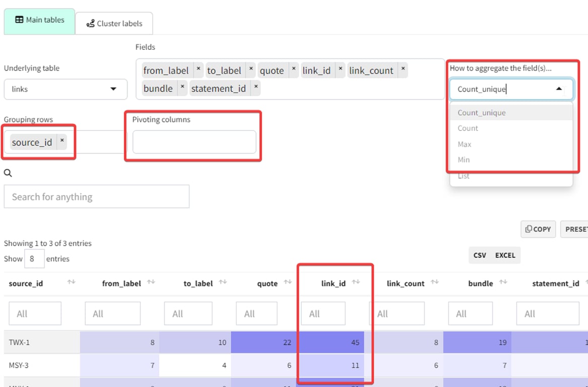Select Max aggregation option
Image resolution: width=588 pixels, height=387 pixels.
coord(464,144)
